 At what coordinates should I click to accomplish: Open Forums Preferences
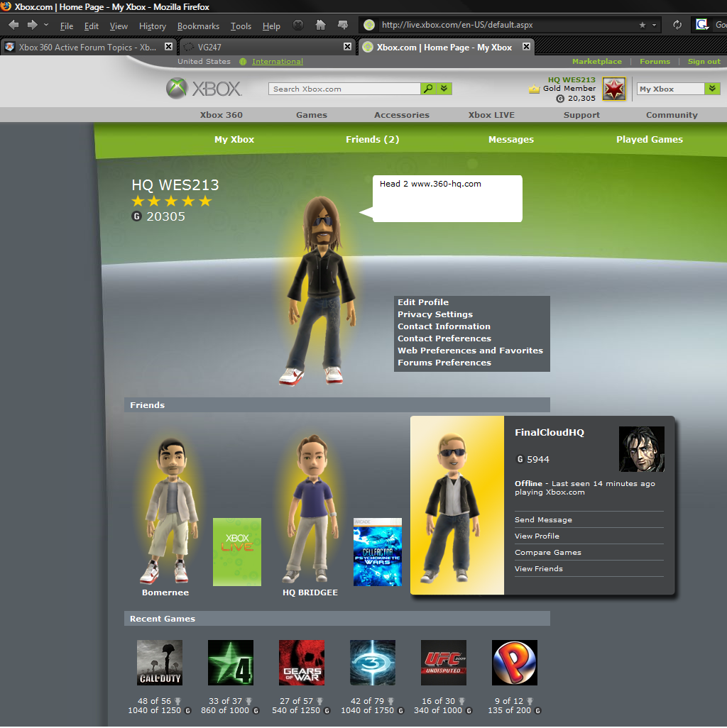point(444,363)
